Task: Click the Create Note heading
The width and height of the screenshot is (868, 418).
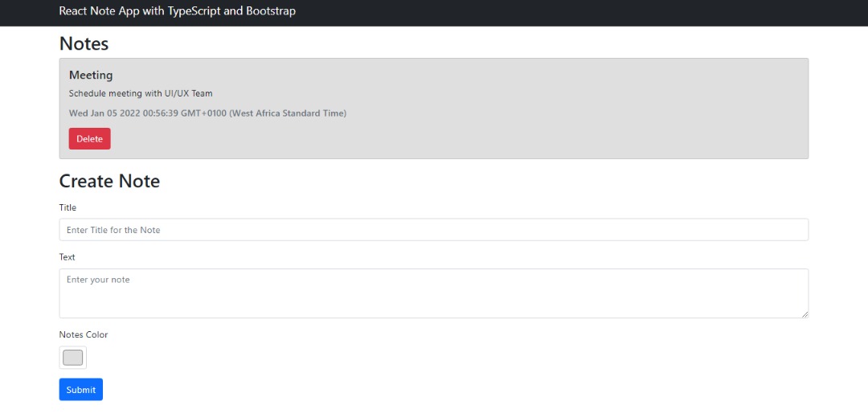Action: pyautogui.click(x=109, y=181)
